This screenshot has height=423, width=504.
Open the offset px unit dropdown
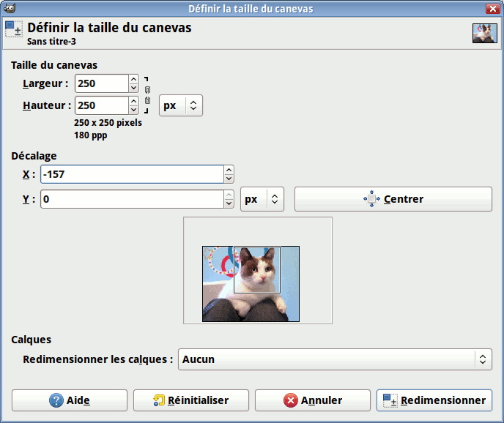pos(262,199)
